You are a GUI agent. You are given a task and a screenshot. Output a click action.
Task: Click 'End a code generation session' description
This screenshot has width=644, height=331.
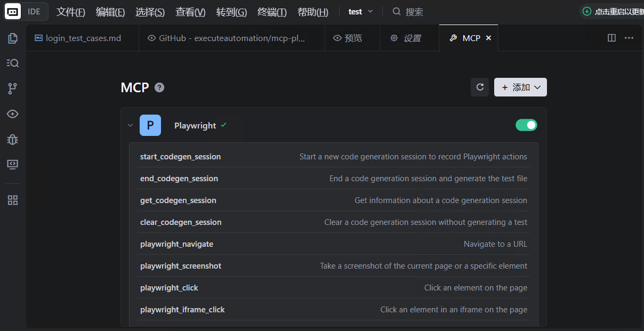[x=428, y=179]
